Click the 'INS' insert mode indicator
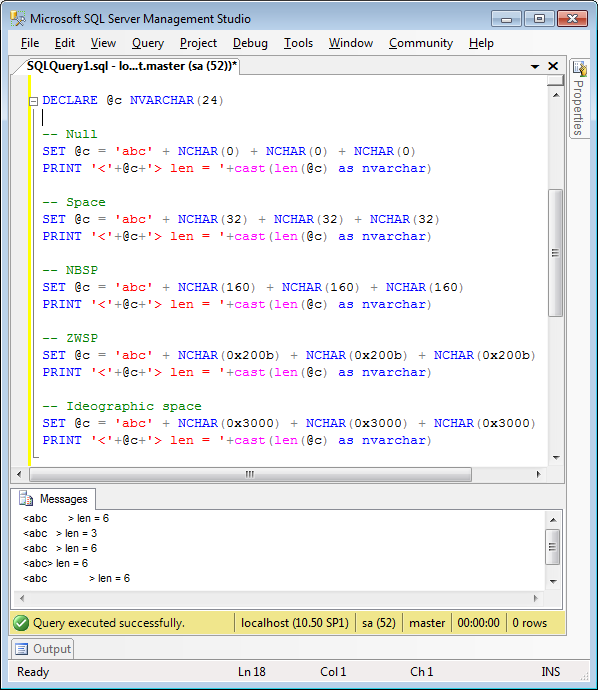Screen dimensions: 598x690 550,672
